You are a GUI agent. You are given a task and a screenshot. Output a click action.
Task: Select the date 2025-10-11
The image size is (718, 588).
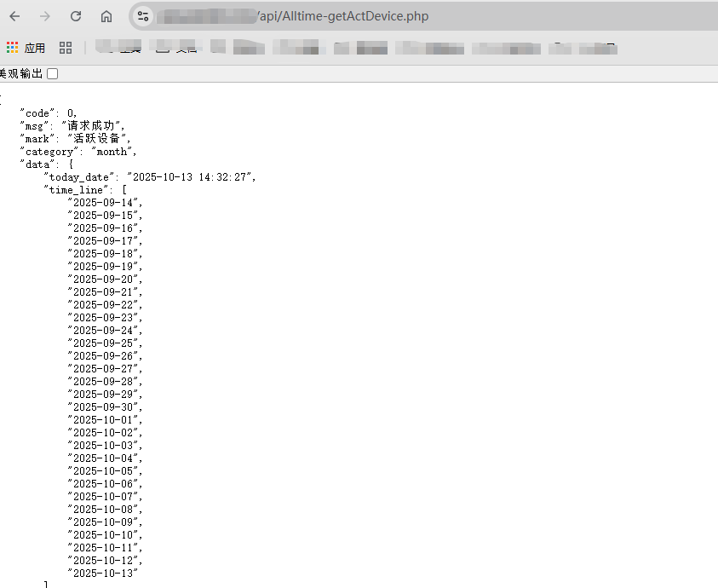(102, 548)
